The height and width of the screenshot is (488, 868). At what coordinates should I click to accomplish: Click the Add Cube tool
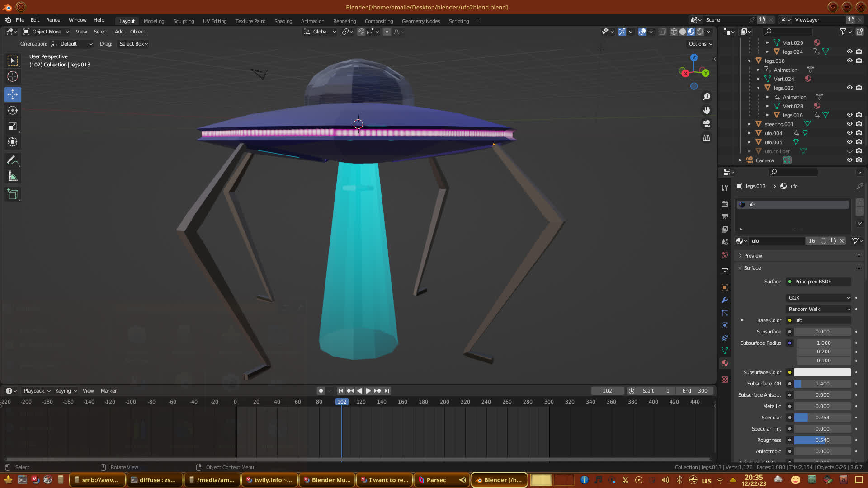13,195
